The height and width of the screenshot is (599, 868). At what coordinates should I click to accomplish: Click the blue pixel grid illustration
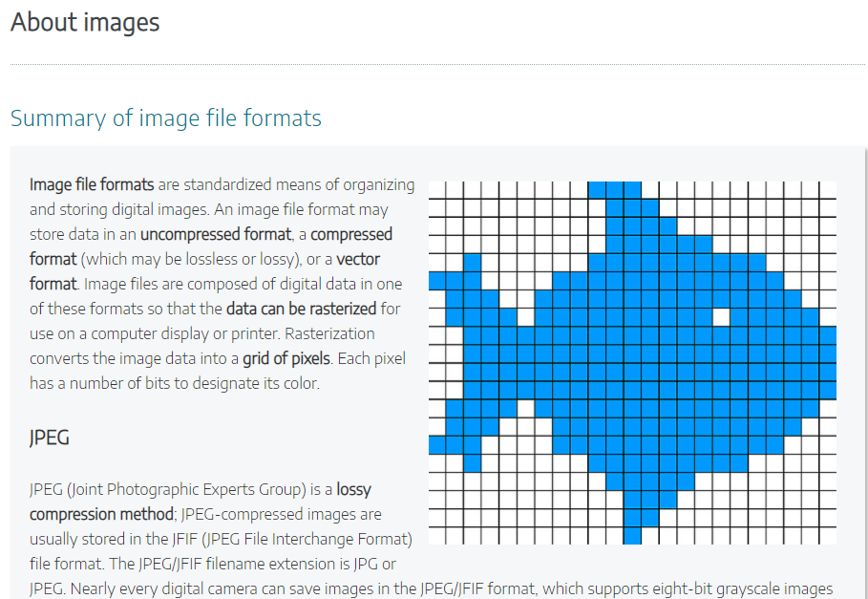pyautogui.click(x=632, y=363)
